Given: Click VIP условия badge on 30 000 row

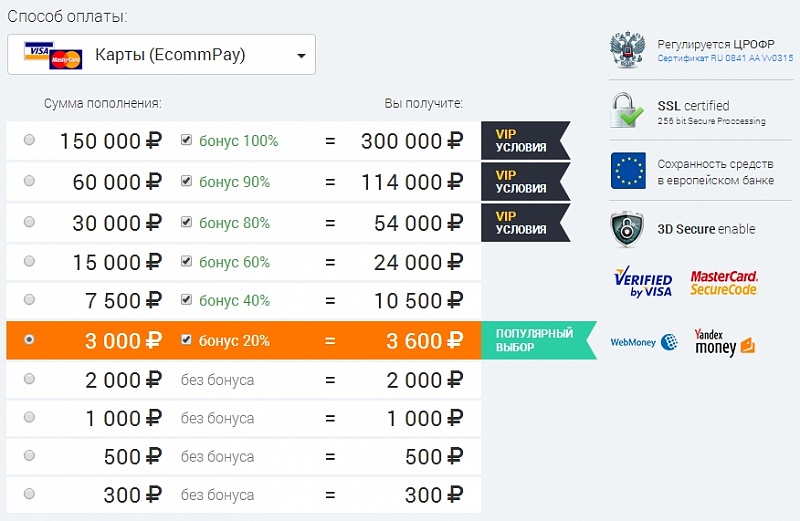Looking at the screenshot, I should [x=526, y=223].
